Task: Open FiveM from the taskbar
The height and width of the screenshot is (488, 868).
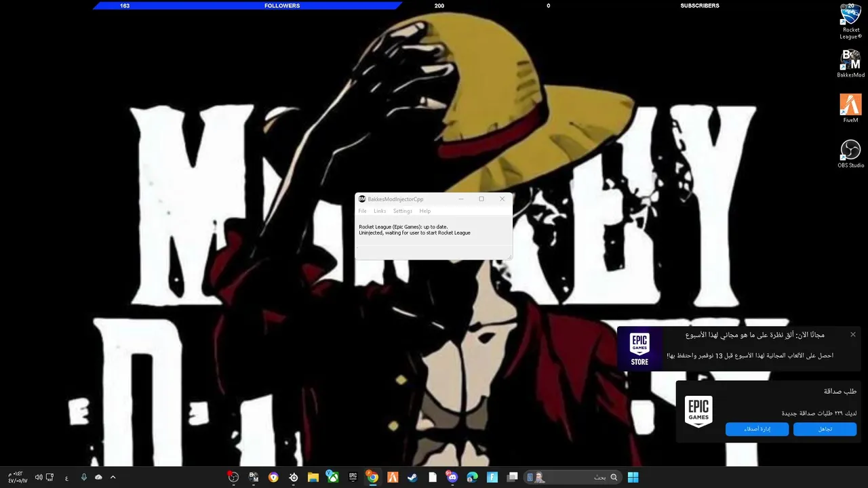Action: tap(393, 477)
